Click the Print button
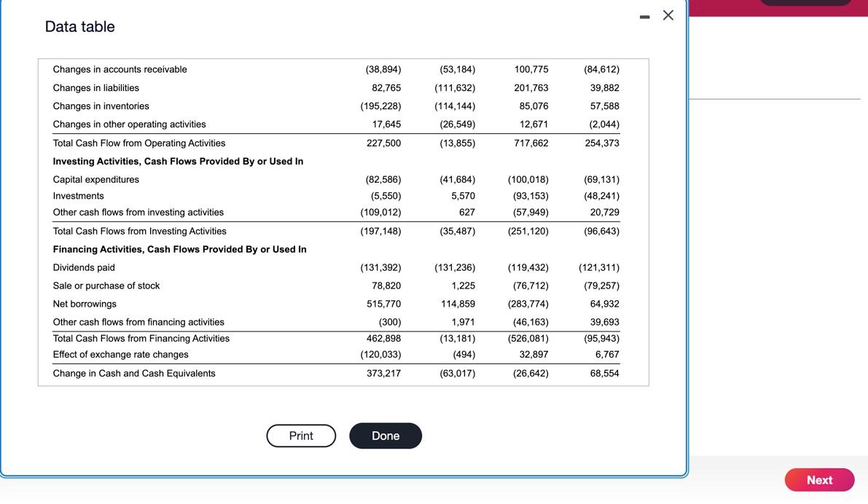This screenshot has width=868, height=504. [301, 436]
